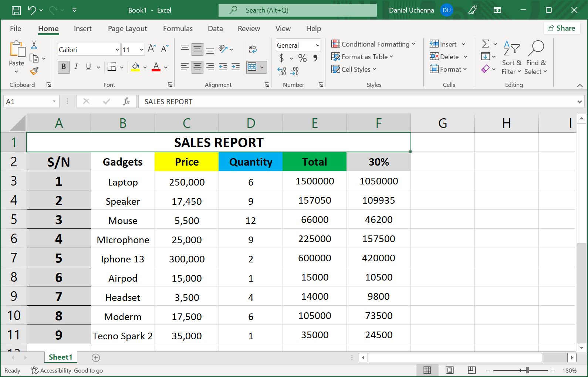Screen dimensions: 588x377
Task: Open the Page Layout tab
Action: (127, 28)
